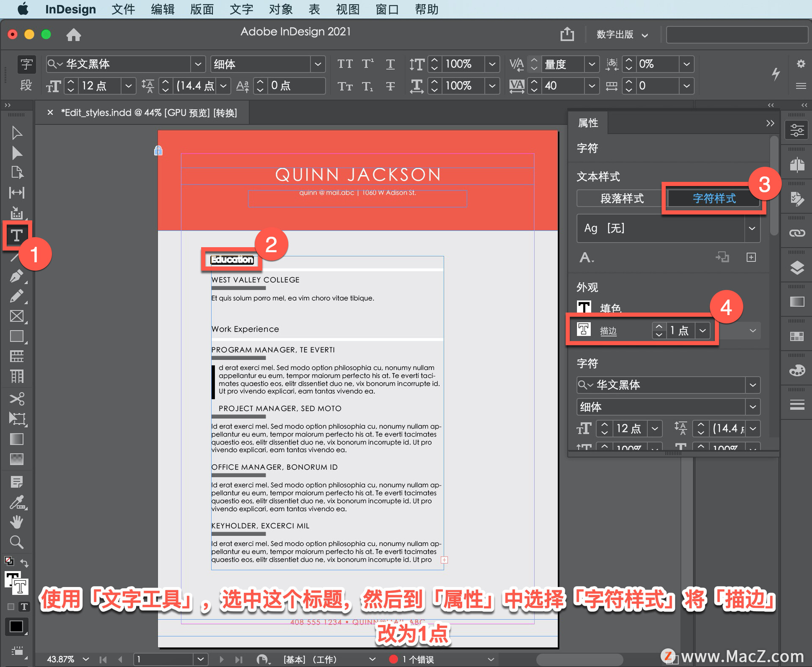
Task: Click the 段落样式 button
Action: (622, 198)
